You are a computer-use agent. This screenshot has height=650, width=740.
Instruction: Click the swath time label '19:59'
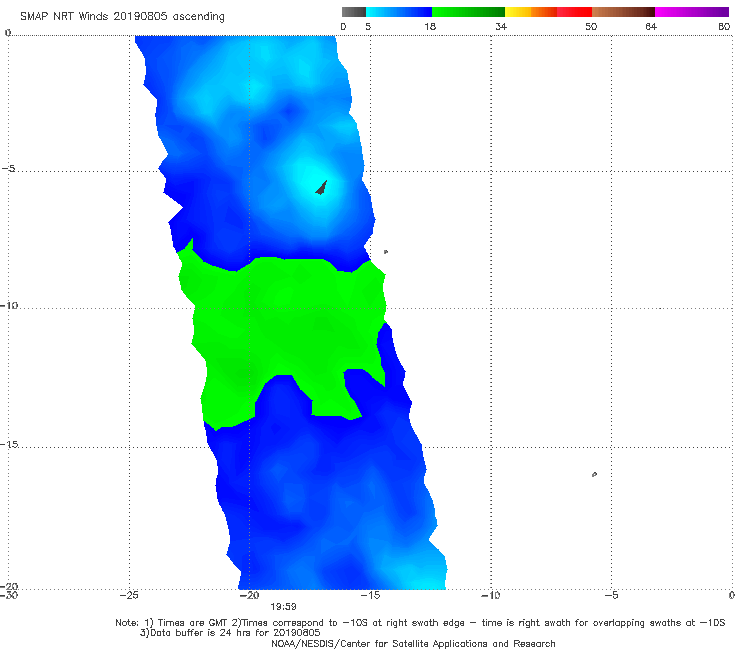(x=283, y=607)
